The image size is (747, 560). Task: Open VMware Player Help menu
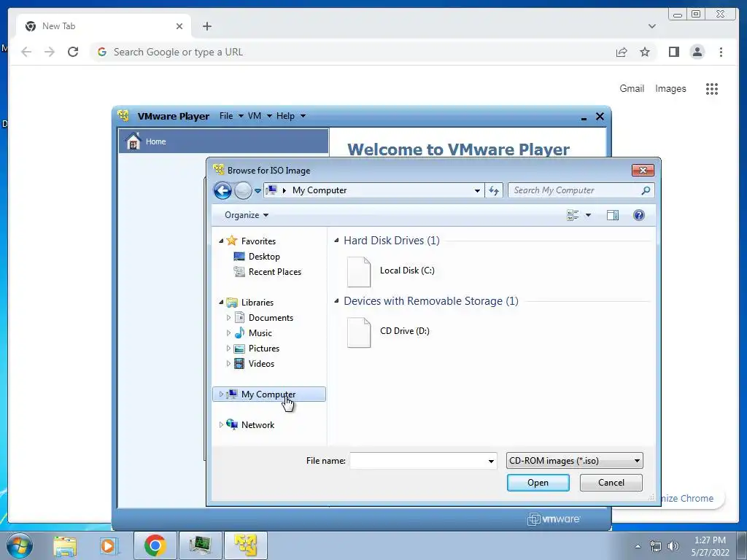tap(290, 116)
